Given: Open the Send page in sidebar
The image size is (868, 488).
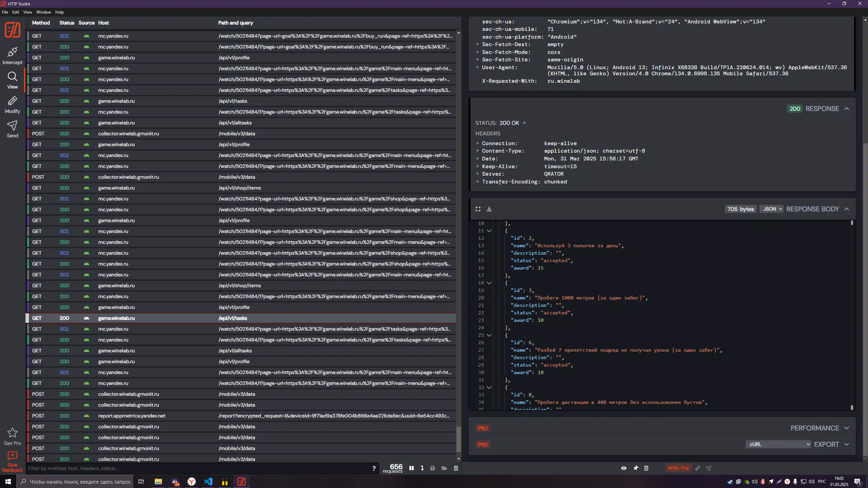Looking at the screenshot, I should coord(12,129).
